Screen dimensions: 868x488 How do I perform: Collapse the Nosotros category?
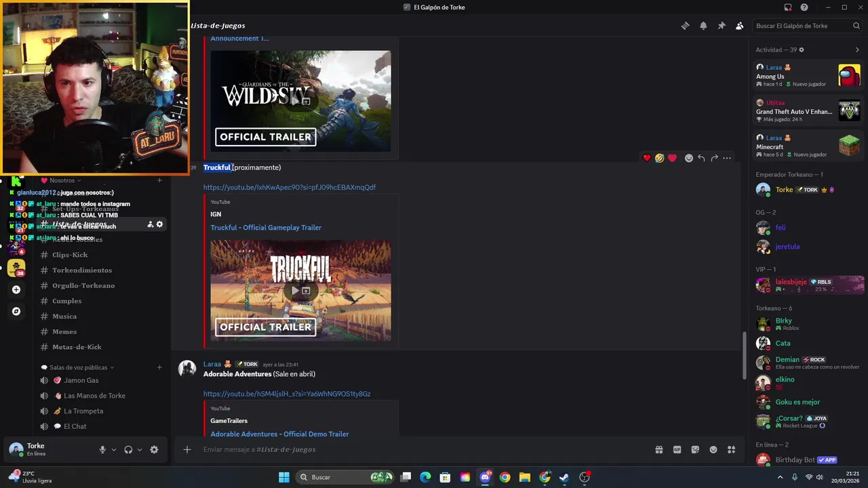tap(62, 180)
